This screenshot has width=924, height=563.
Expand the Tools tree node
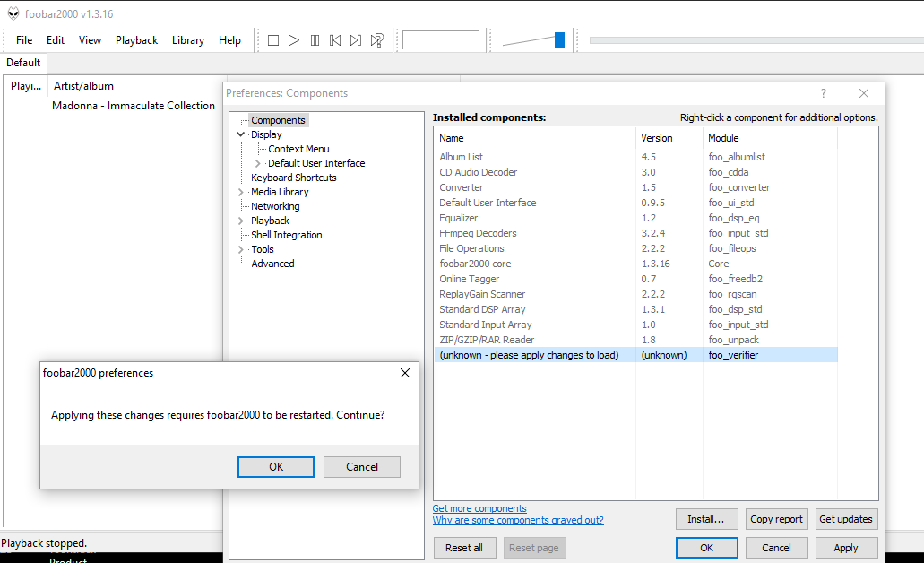point(240,249)
